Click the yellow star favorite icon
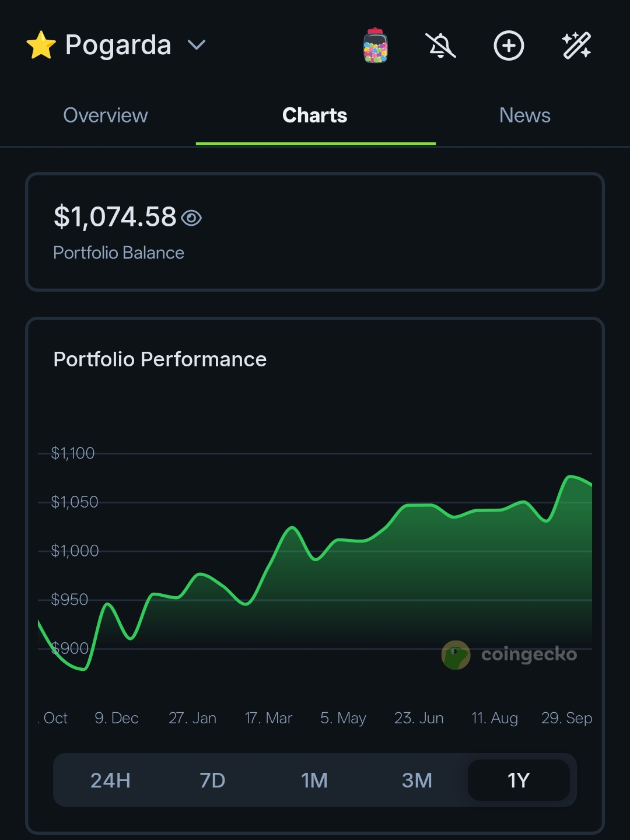630x840 pixels. [41, 45]
